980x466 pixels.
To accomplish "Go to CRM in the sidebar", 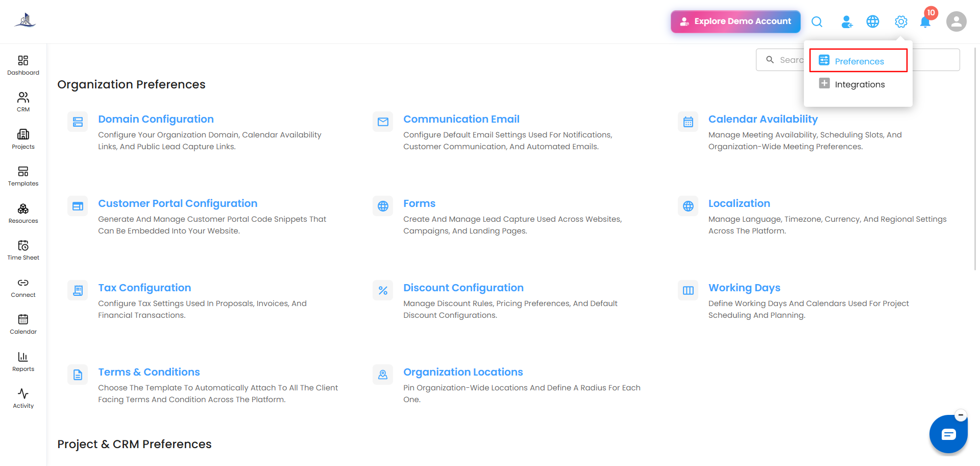I will tap(23, 102).
